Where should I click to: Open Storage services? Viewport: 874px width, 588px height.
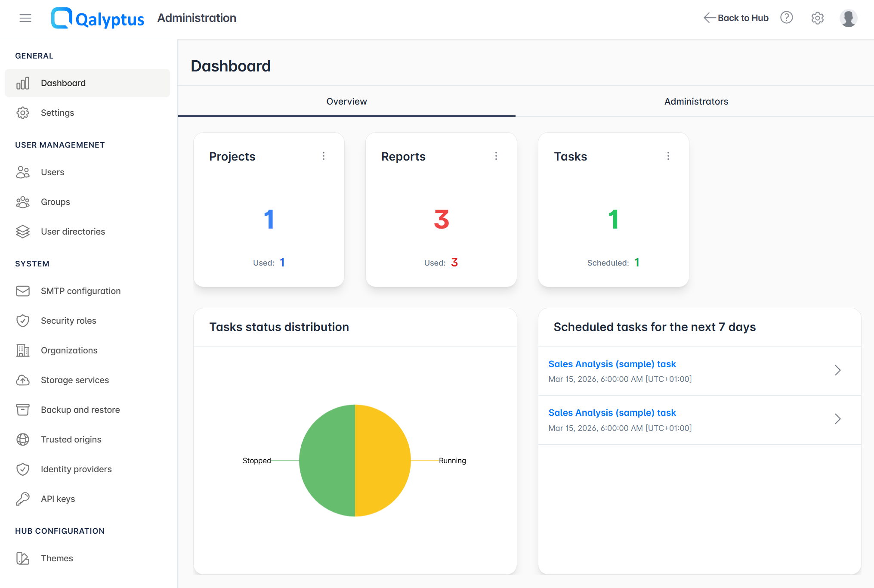pos(74,380)
